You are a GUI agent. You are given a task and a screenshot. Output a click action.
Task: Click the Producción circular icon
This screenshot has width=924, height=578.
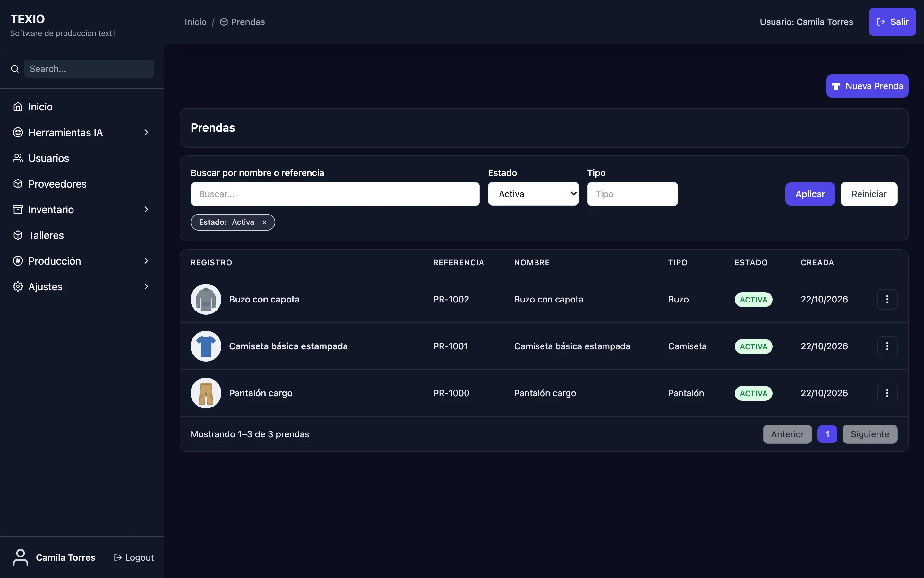pyautogui.click(x=18, y=261)
